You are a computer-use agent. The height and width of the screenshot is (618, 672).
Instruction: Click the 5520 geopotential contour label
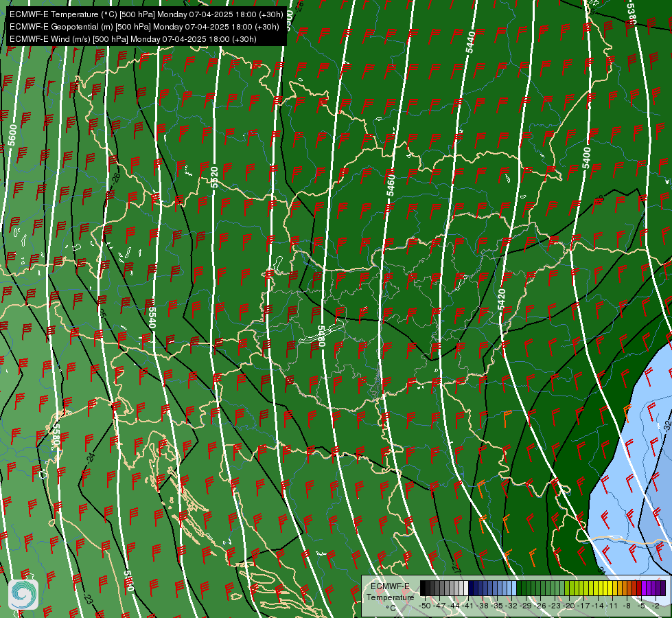[214, 177]
